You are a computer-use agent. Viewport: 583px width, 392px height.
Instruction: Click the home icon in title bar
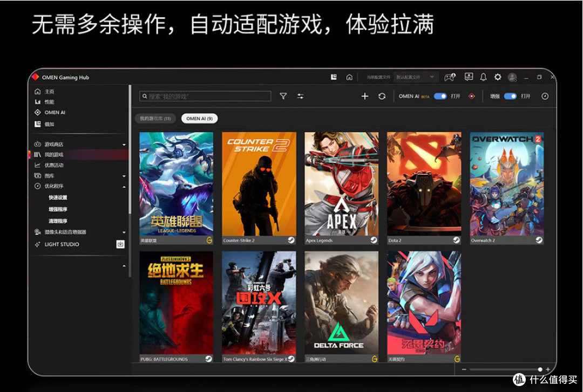pos(349,77)
